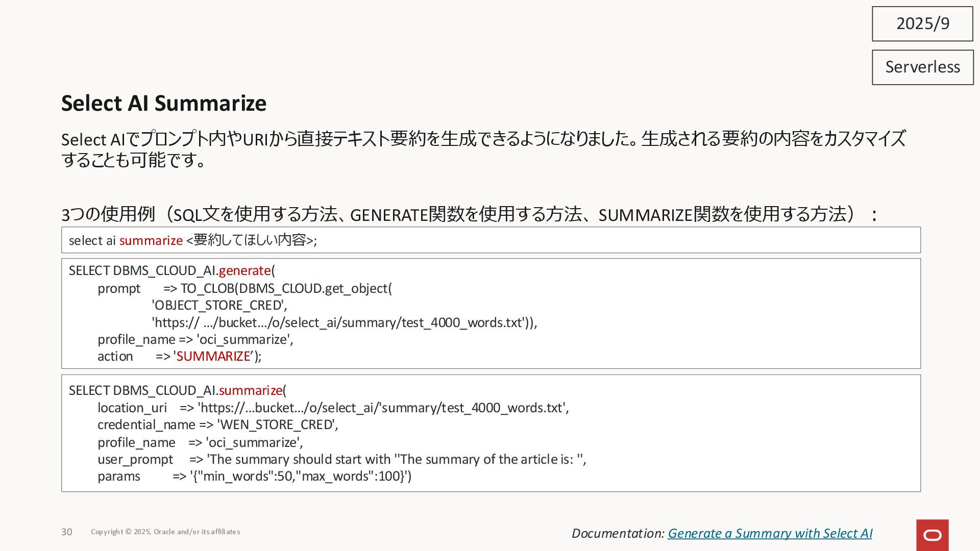Click the red 'summarize' in DBMS_CLOUD_AI.summarize
This screenshot has height=551, width=980.
[250, 390]
